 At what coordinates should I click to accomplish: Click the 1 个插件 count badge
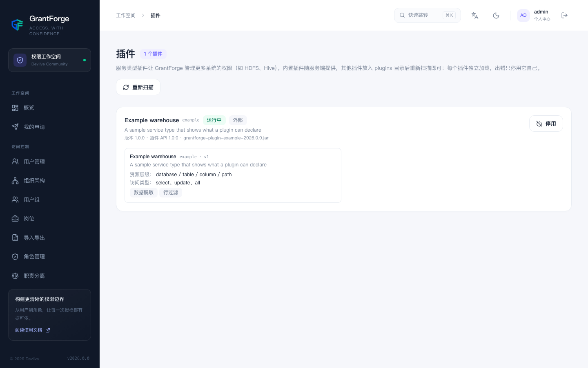click(x=153, y=54)
